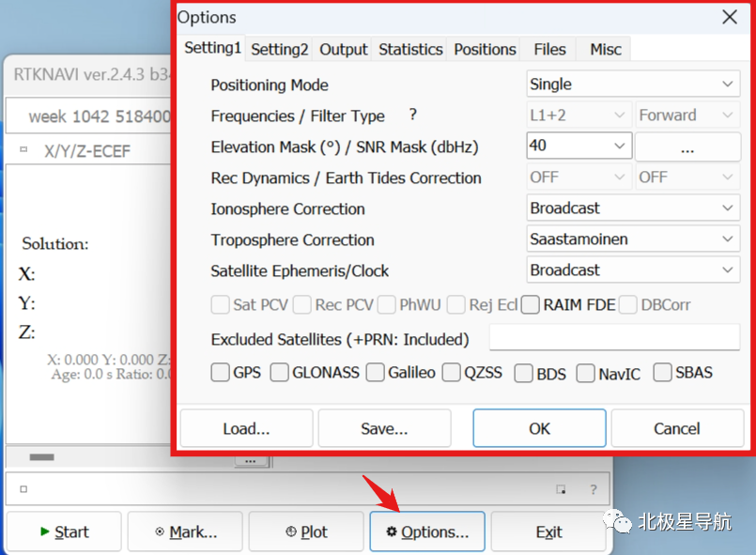Cancel the Options dialog
This screenshot has width=756, height=555.
(x=677, y=428)
